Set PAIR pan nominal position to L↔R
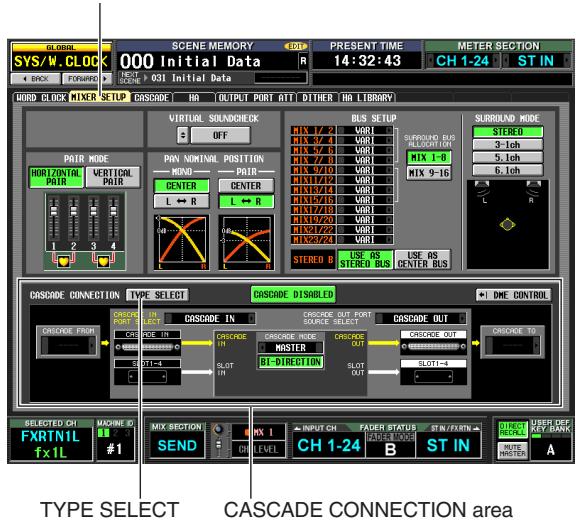Image resolution: width=576 pixels, height=523 pixels. point(246,201)
